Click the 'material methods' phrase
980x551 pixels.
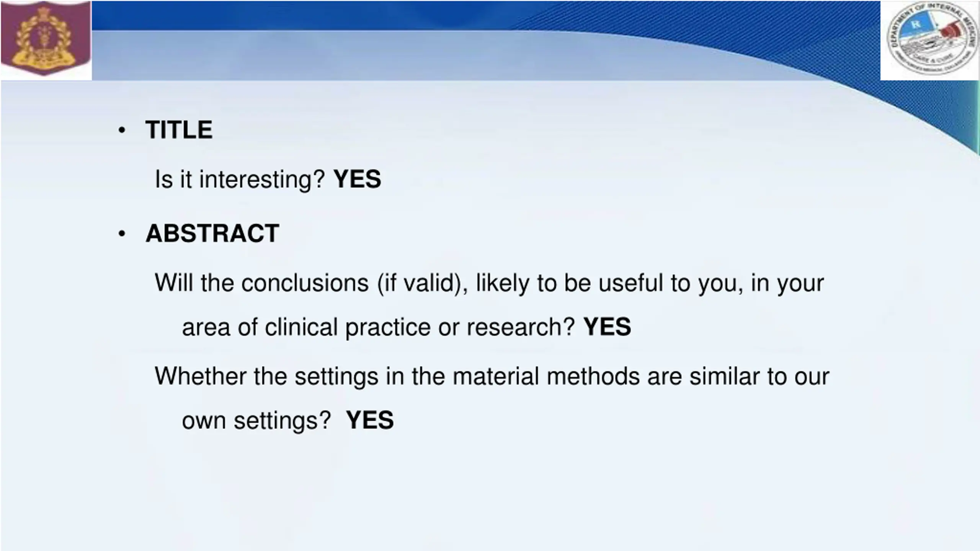(x=546, y=376)
